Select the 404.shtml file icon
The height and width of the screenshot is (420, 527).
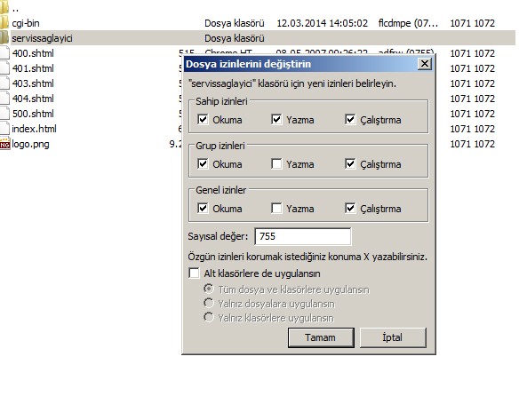(4, 99)
